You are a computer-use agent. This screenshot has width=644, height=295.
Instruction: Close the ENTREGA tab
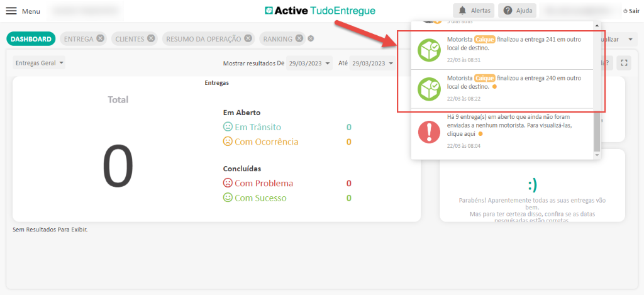(100, 39)
